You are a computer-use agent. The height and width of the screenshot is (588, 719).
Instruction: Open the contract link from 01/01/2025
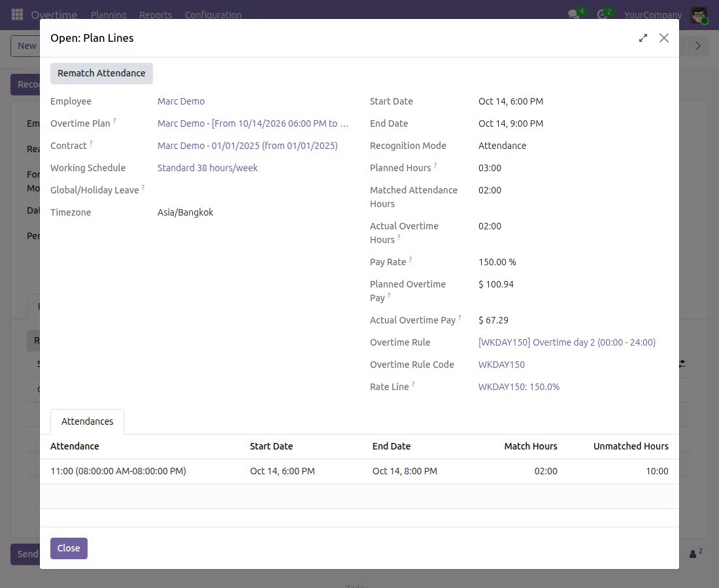pyautogui.click(x=248, y=146)
